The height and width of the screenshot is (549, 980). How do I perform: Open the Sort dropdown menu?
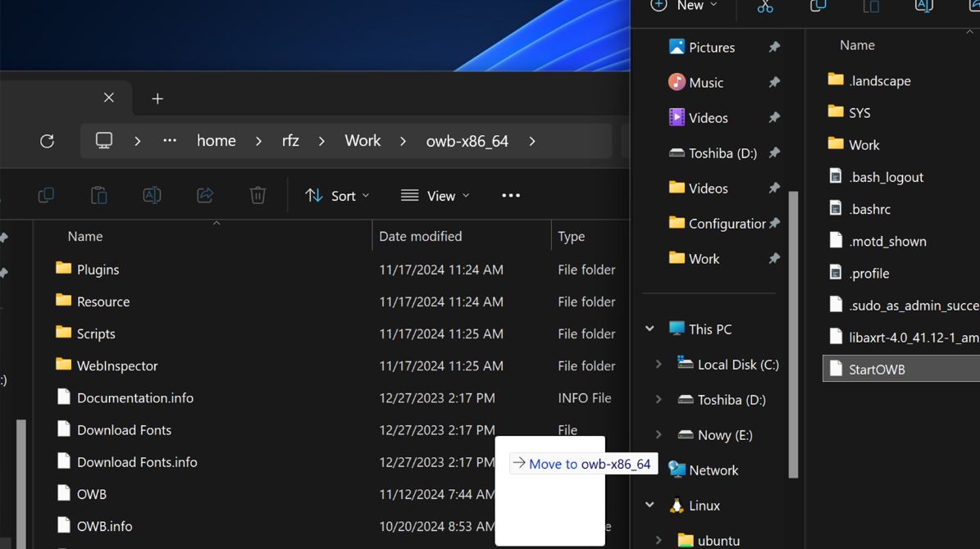click(x=338, y=196)
